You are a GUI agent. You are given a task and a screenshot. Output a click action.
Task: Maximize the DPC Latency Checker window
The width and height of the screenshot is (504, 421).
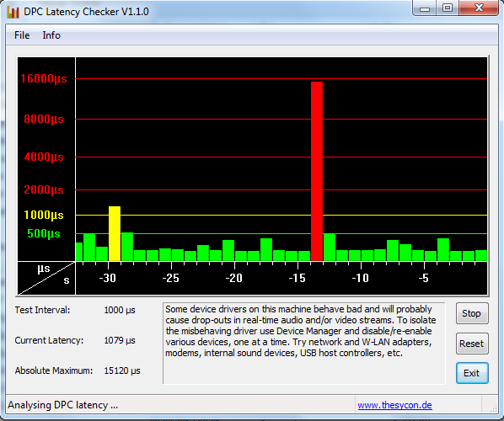tap(448, 8)
